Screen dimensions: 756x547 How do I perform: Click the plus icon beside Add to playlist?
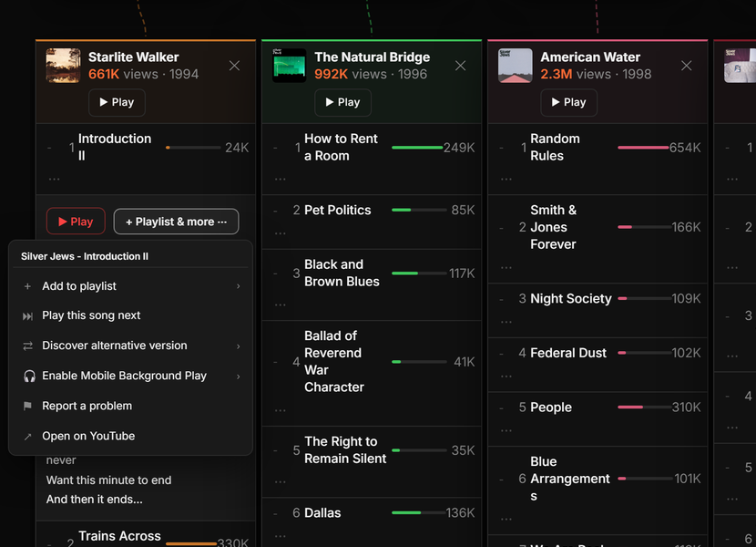click(27, 286)
